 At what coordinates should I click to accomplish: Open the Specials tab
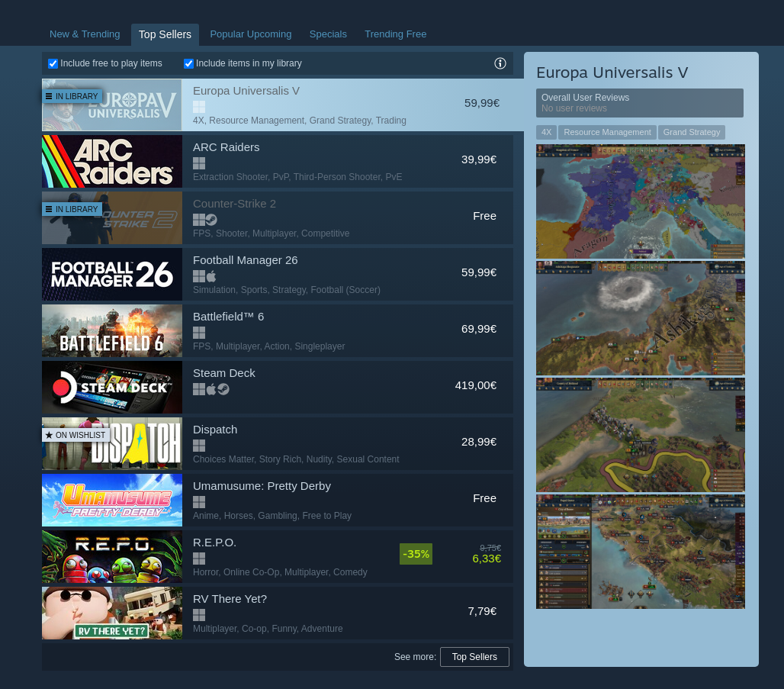point(328,34)
